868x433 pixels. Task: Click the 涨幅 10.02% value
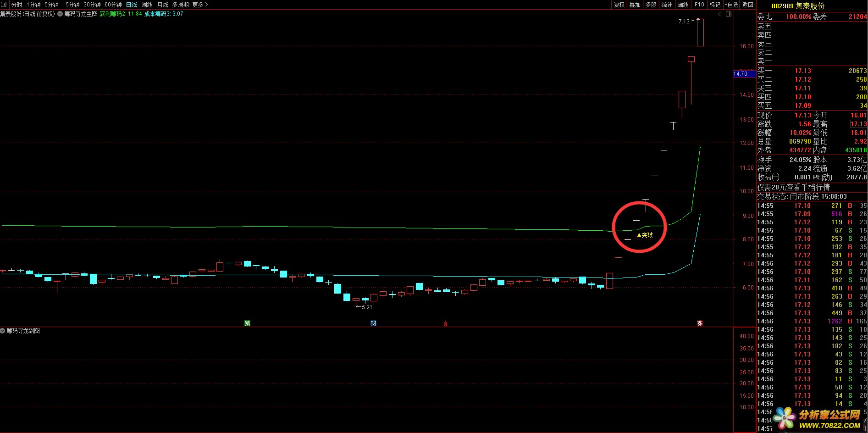coord(800,133)
